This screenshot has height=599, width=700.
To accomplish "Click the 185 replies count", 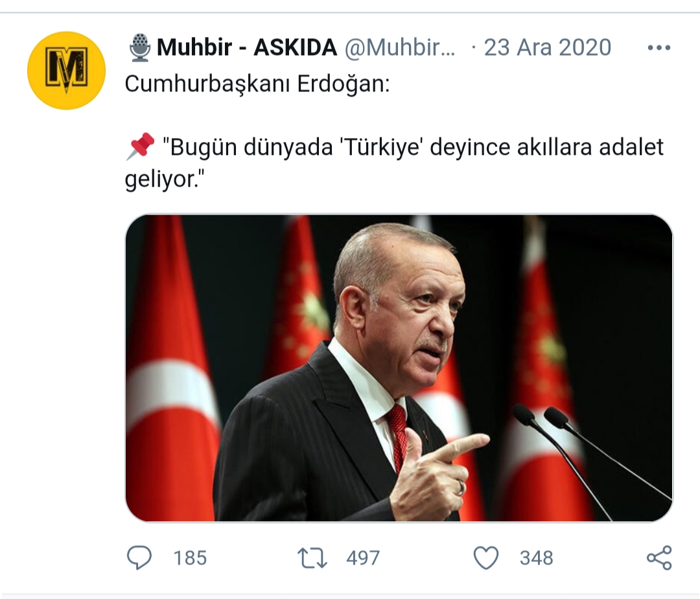I will (190, 558).
